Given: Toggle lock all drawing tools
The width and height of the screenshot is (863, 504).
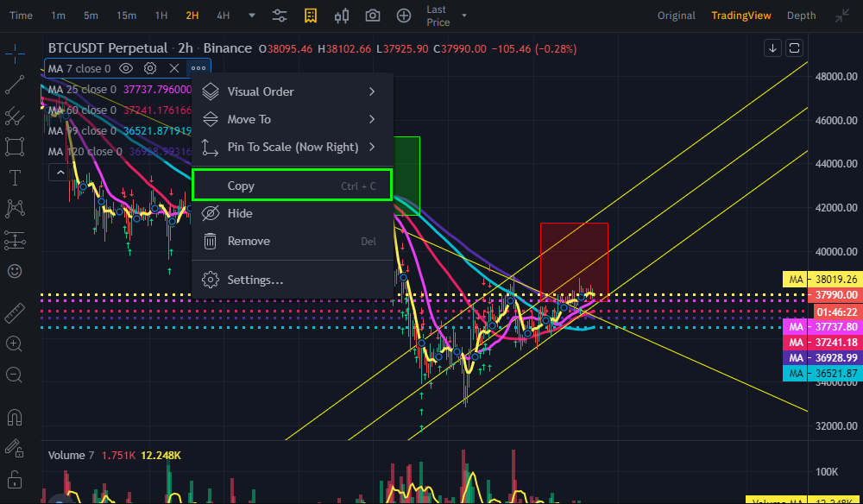Looking at the screenshot, I should [x=15, y=479].
